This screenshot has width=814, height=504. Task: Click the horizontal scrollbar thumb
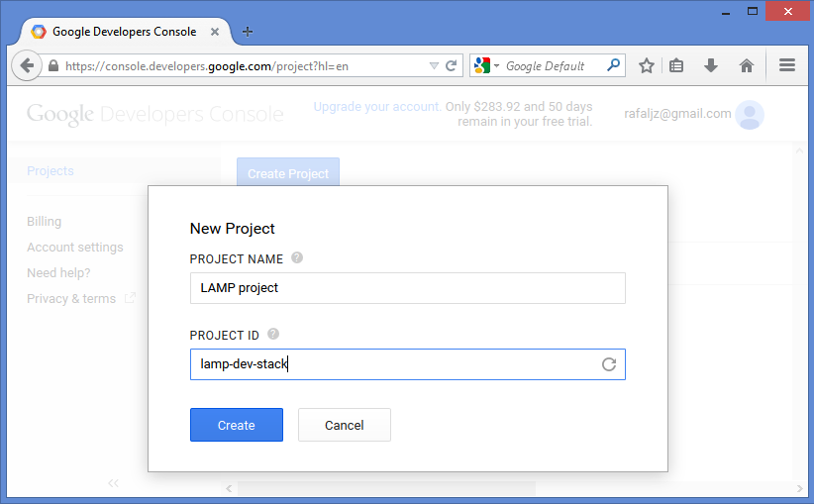click(x=387, y=488)
